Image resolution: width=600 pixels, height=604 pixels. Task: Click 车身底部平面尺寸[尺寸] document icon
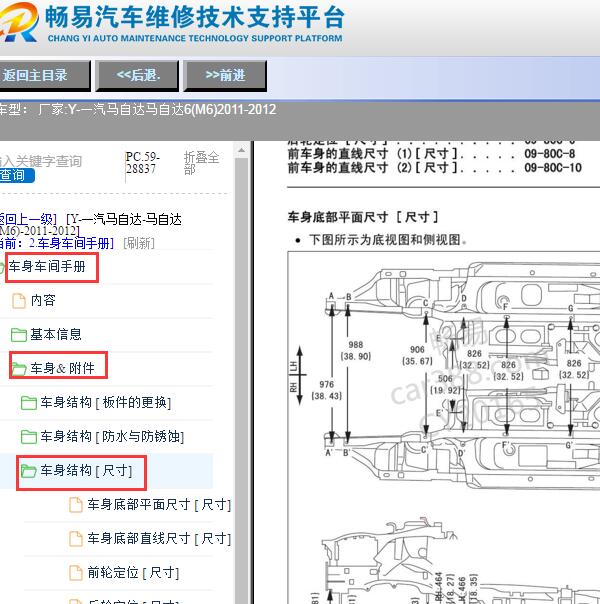(76, 505)
